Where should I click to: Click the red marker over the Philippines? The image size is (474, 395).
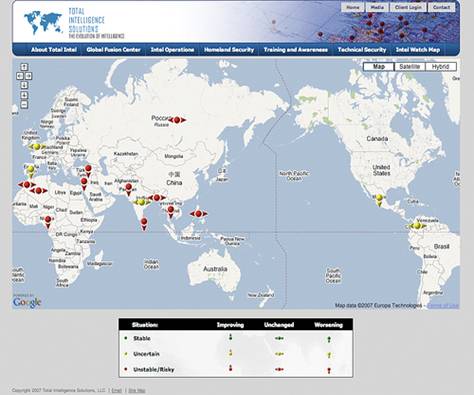click(199, 214)
